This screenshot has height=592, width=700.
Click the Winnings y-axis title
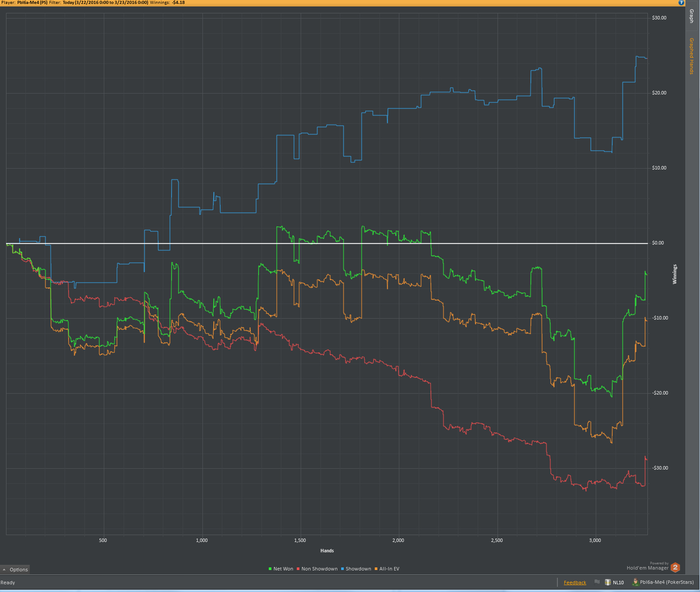(675, 274)
